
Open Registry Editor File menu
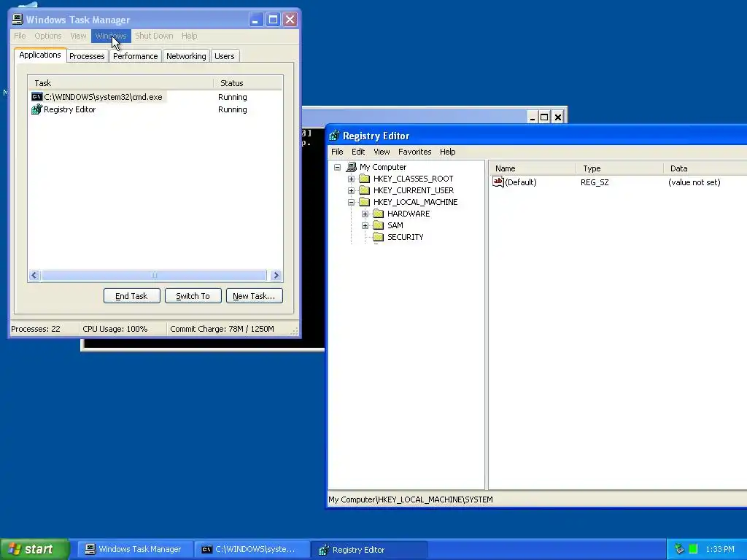click(337, 152)
